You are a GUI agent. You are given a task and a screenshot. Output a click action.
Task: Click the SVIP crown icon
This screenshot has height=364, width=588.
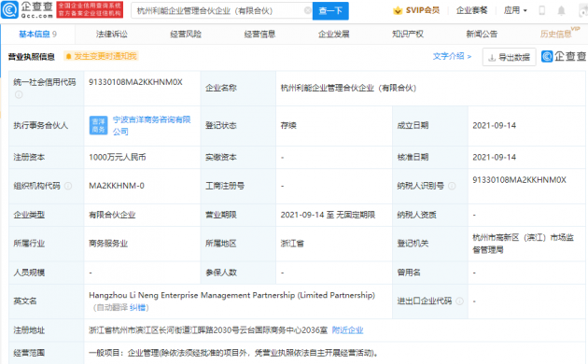tap(398, 10)
